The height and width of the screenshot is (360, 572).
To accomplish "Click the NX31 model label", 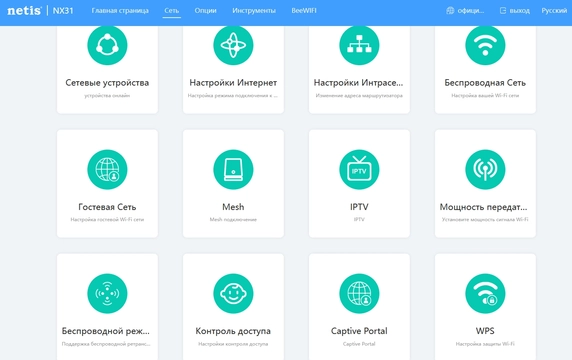I will click(63, 11).
